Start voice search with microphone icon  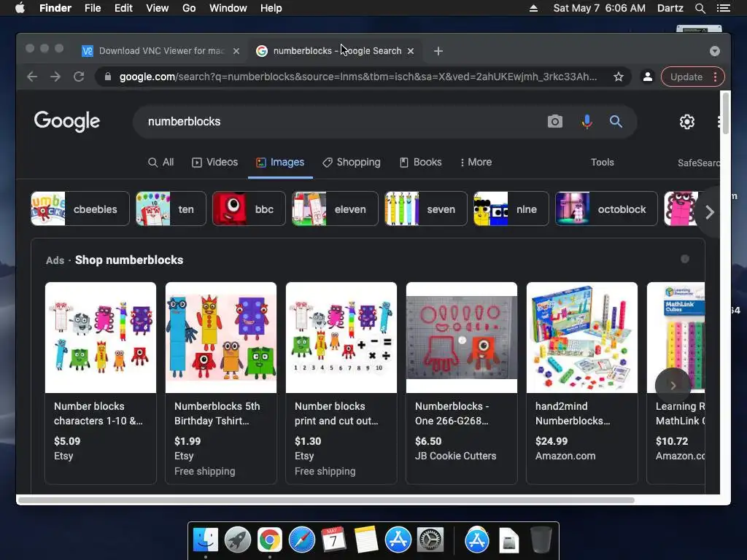pyautogui.click(x=587, y=122)
